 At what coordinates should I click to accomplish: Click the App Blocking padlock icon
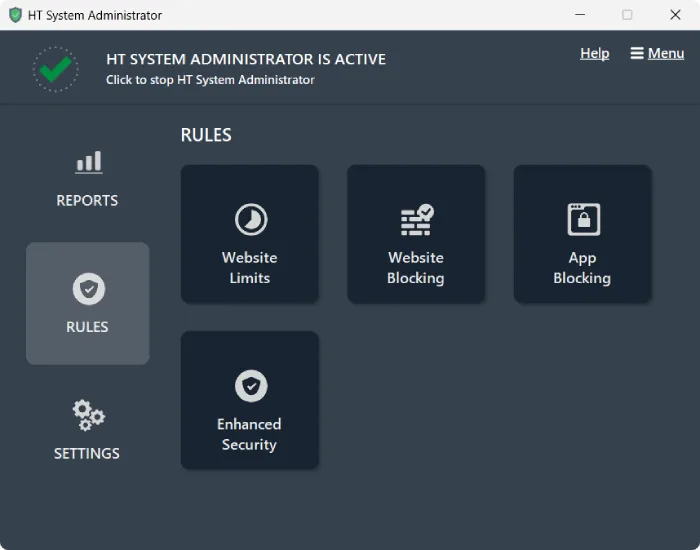583,219
